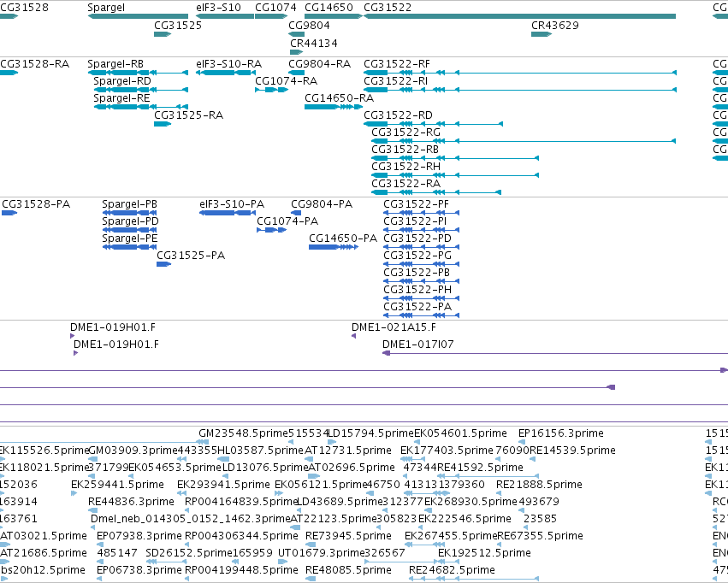Select the CG31522-PF protein label

coord(416,204)
